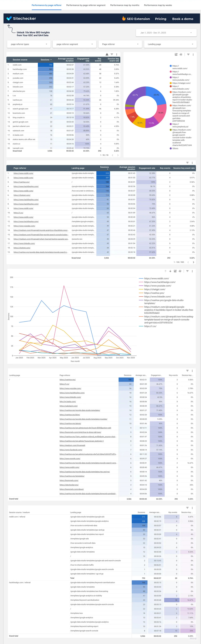Screen dimensions: 201x644
Task: Switch to Performance map by months tab
Action: 125,5
